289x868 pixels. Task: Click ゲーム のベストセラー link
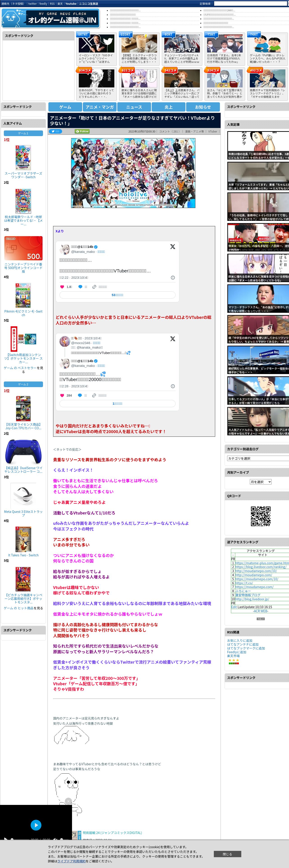pos(20,368)
